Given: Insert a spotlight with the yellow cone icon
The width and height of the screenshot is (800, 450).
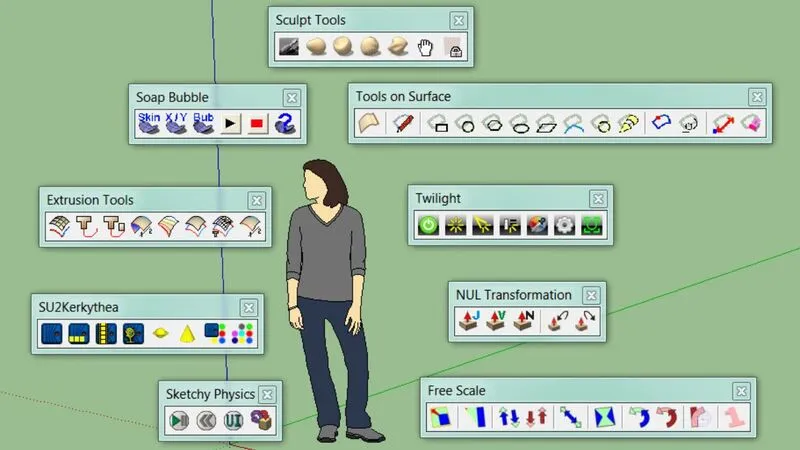Looking at the screenshot, I should [187, 334].
